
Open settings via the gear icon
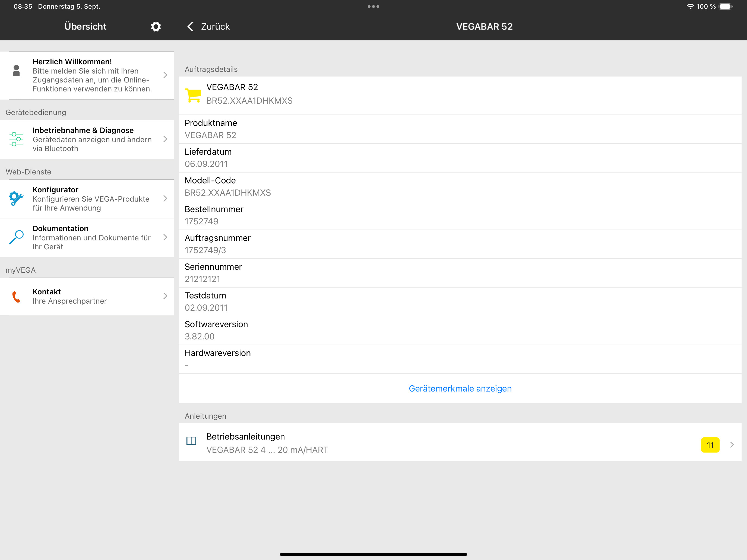[156, 26]
